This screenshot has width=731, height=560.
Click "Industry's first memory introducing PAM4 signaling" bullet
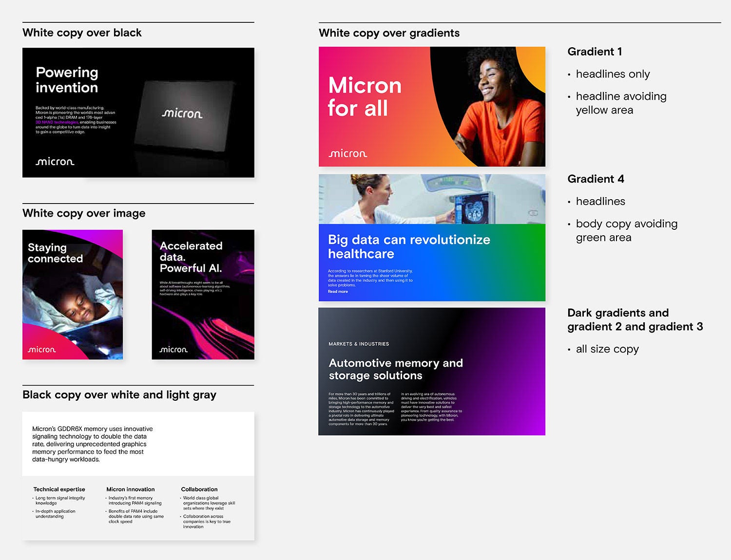coord(134,501)
